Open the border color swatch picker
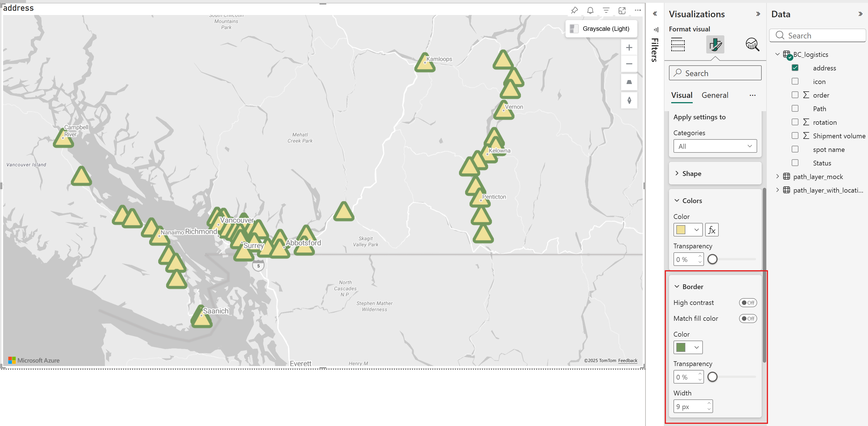868x426 pixels. 688,347
